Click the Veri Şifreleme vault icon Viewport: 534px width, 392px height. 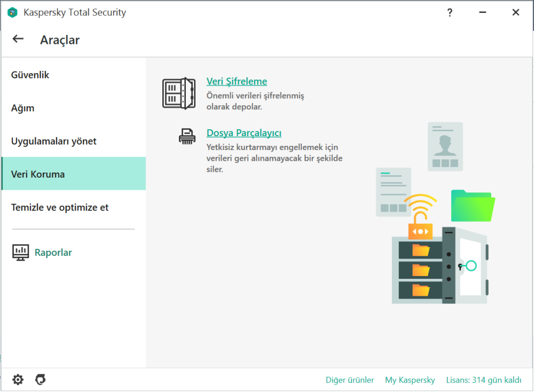pyautogui.click(x=179, y=93)
